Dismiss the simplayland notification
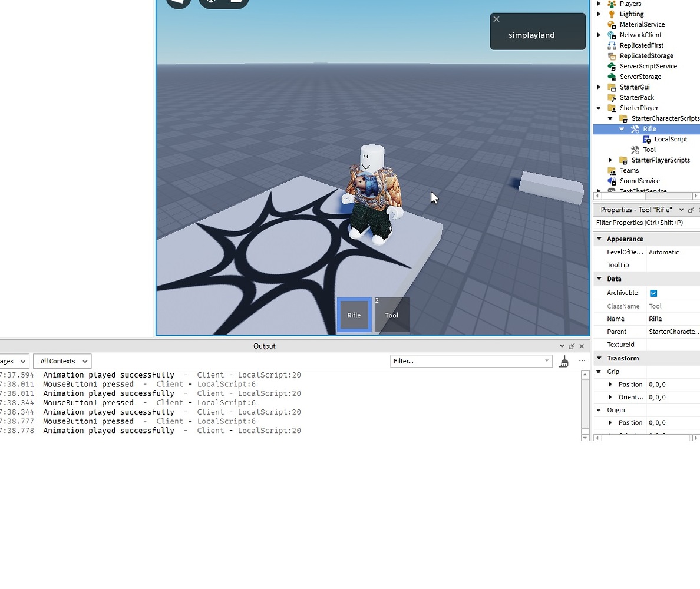The height and width of the screenshot is (589, 700). (496, 19)
